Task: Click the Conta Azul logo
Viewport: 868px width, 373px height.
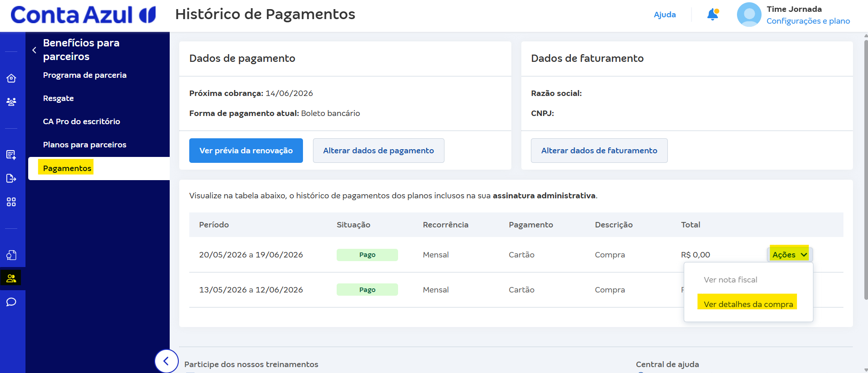Action: (83, 15)
